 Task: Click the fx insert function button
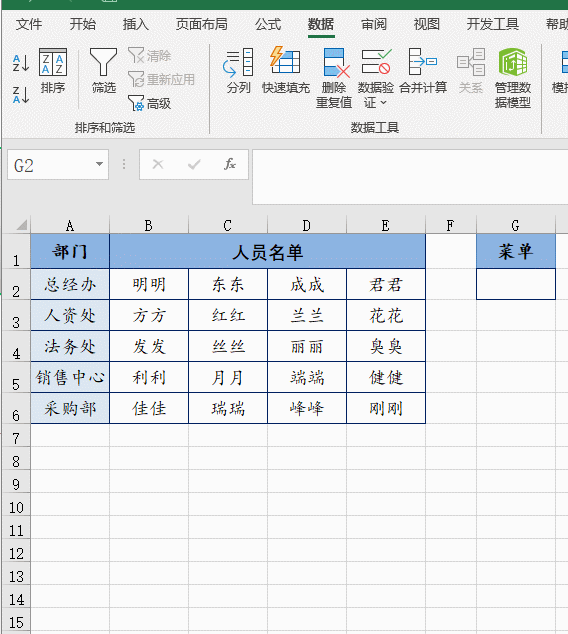[x=230, y=164]
